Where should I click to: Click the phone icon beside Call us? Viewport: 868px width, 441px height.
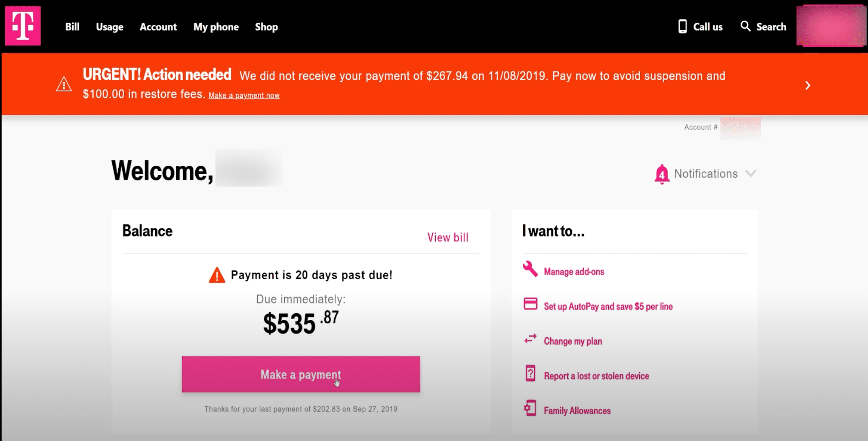click(x=682, y=27)
